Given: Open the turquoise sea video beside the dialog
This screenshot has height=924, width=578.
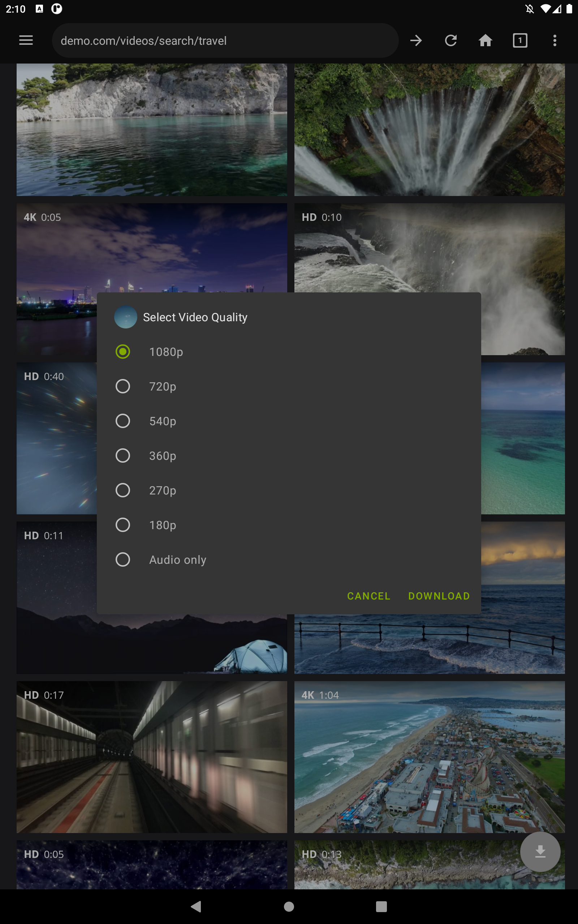Looking at the screenshot, I should [x=523, y=438].
